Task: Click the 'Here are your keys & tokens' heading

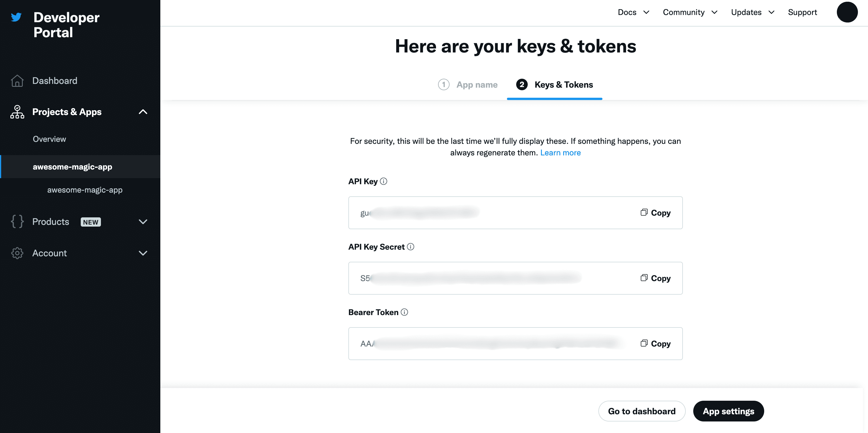Action: point(516,46)
